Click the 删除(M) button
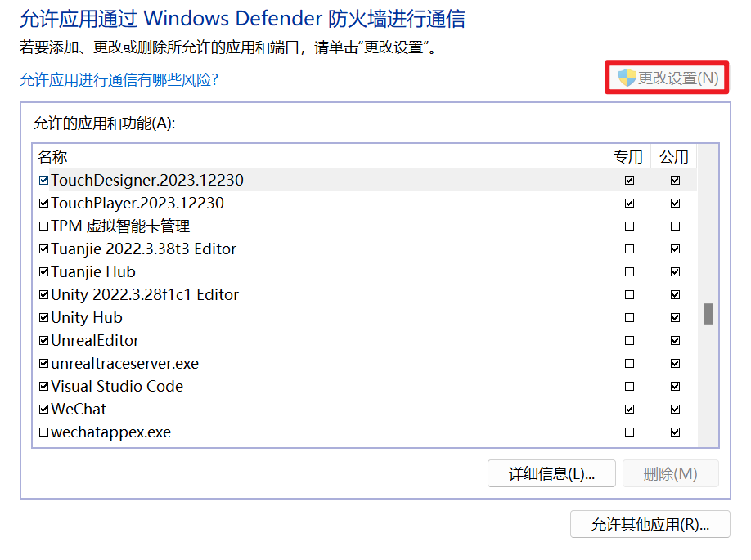This screenshot has height=560, width=751. tap(670, 473)
